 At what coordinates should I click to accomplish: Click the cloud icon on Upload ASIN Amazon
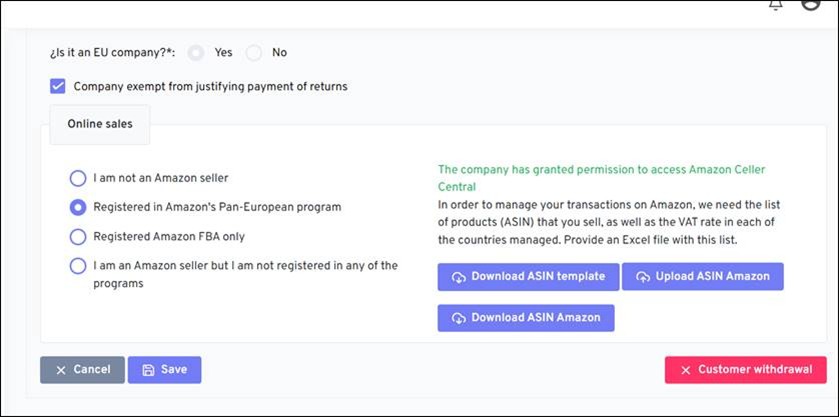tap(642, 277)
